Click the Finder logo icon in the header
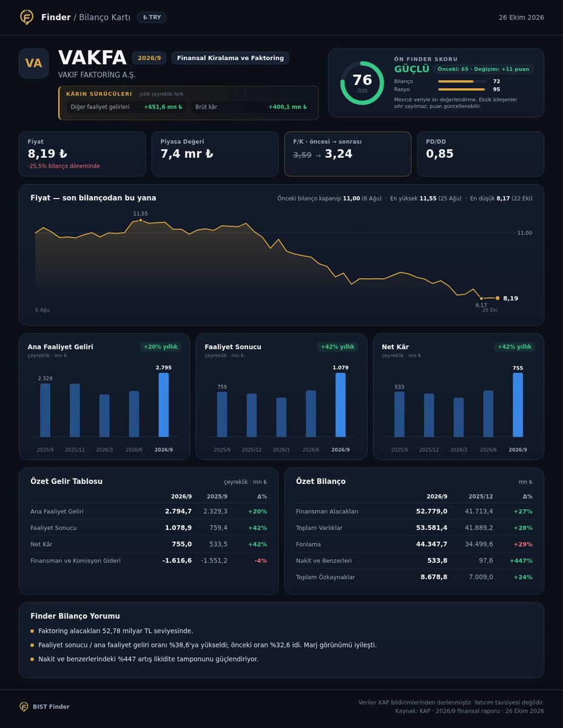Viewport: 563px width, 728px height. (x=27, y=17)
